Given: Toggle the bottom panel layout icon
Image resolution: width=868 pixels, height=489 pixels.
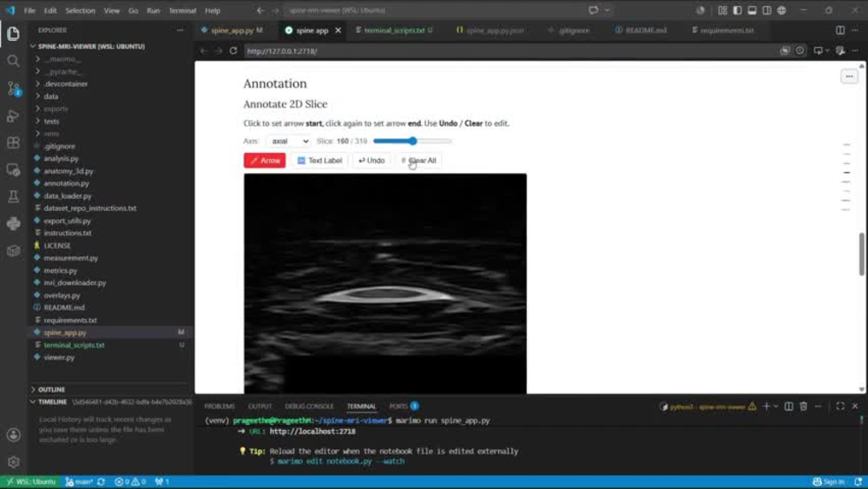Looking at the screenshot, I should pos(752,10).
